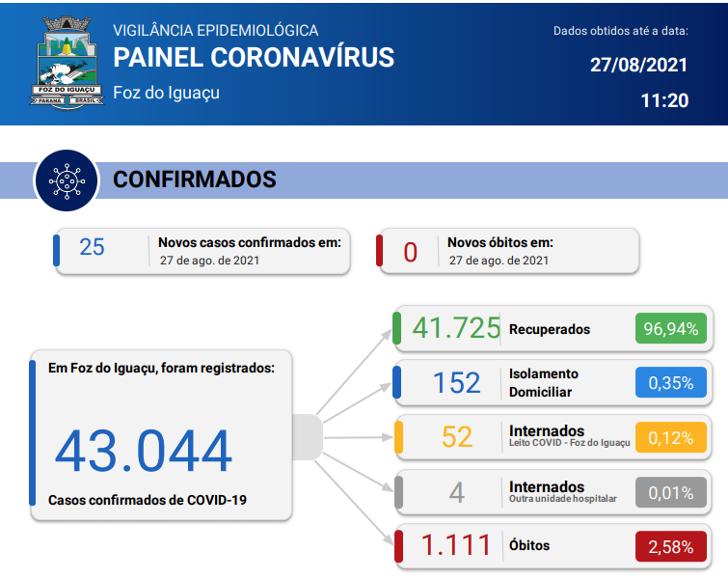Click the Foz do Iguaçu coat of arms
This screenshot has height=579, width=728.
[x=67, y=63]
